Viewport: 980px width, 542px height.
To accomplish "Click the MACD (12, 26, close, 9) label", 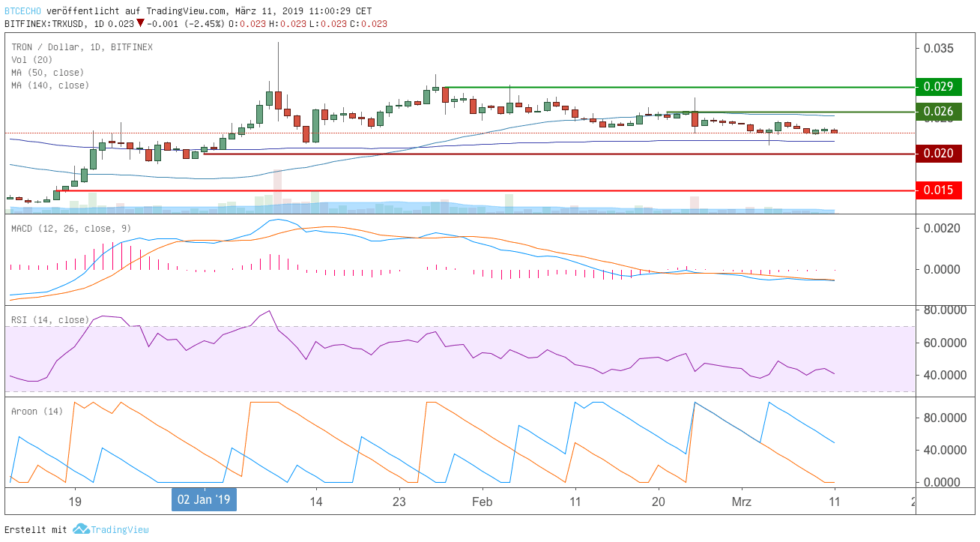I will [x=71, y=229].
